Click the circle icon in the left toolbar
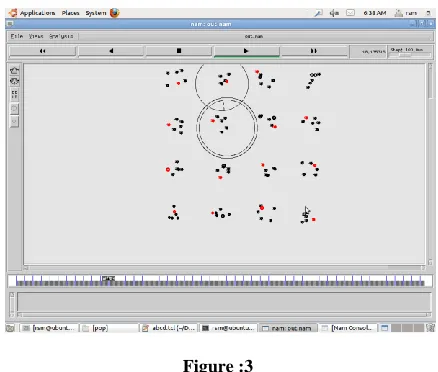The image size is (438, 372). pos(14,109)
